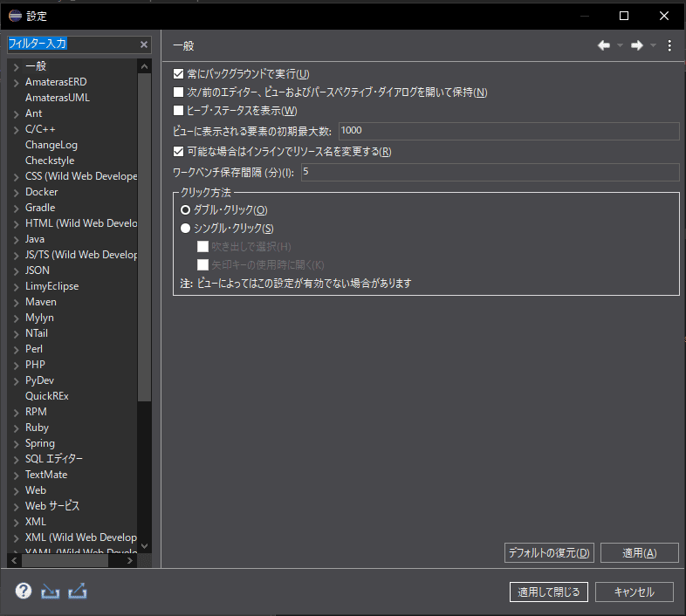Expand the C/C++ preferences node

[17, 129]
